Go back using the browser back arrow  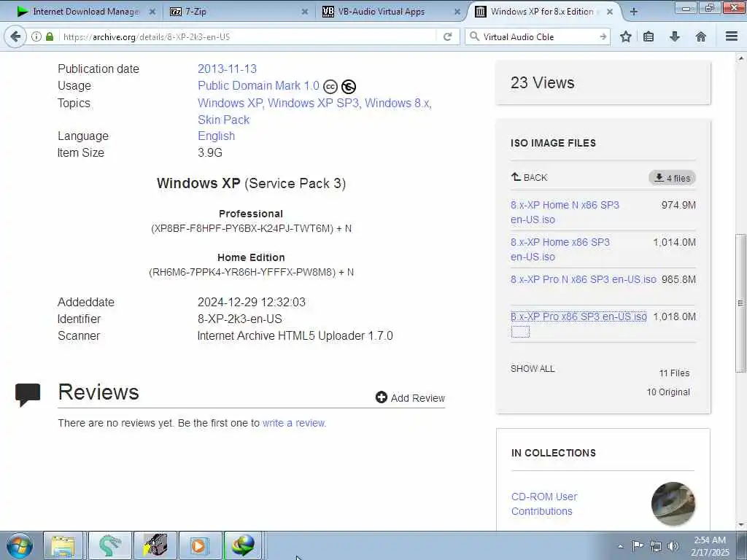(x=15, y=36)
